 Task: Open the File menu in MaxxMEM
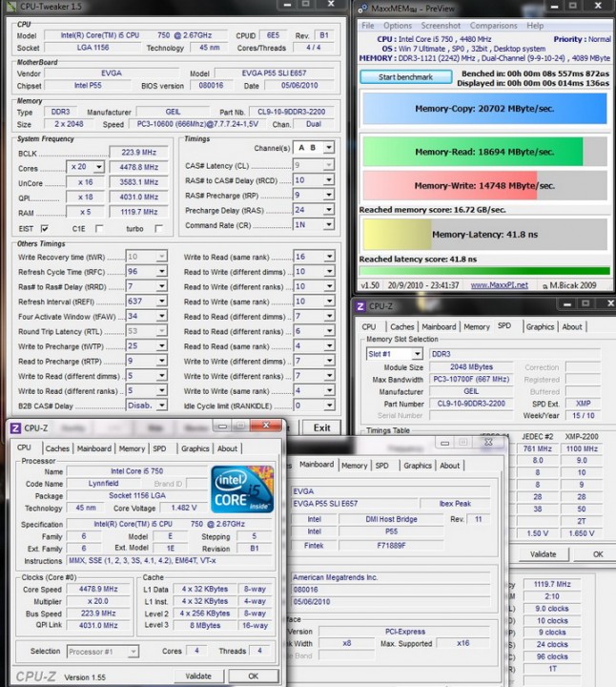click(x=367, y=26)
